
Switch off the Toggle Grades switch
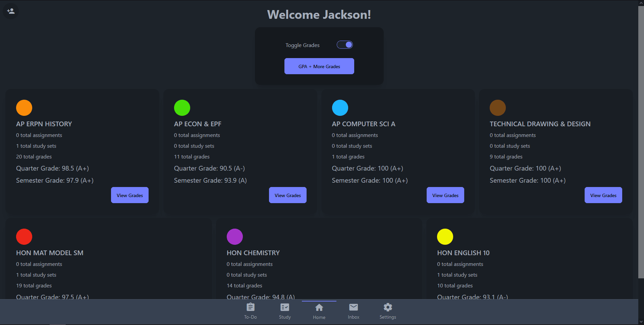tap(345, 45)
